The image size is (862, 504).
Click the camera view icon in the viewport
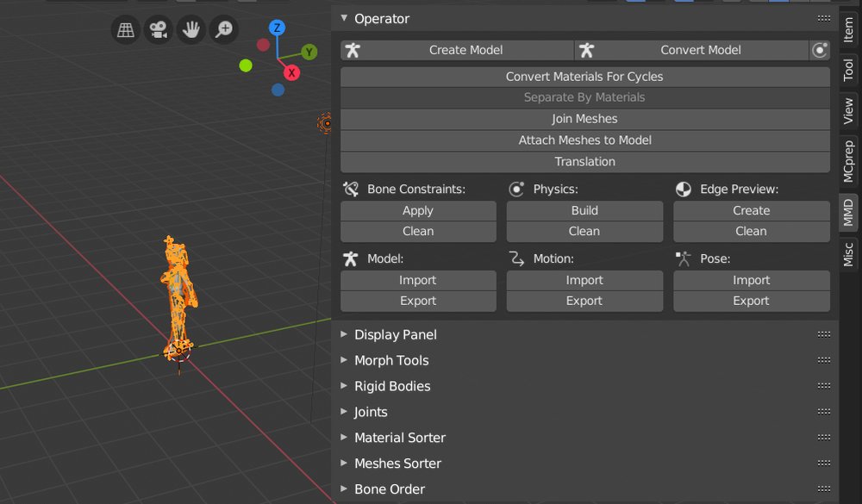click(157, 28)
